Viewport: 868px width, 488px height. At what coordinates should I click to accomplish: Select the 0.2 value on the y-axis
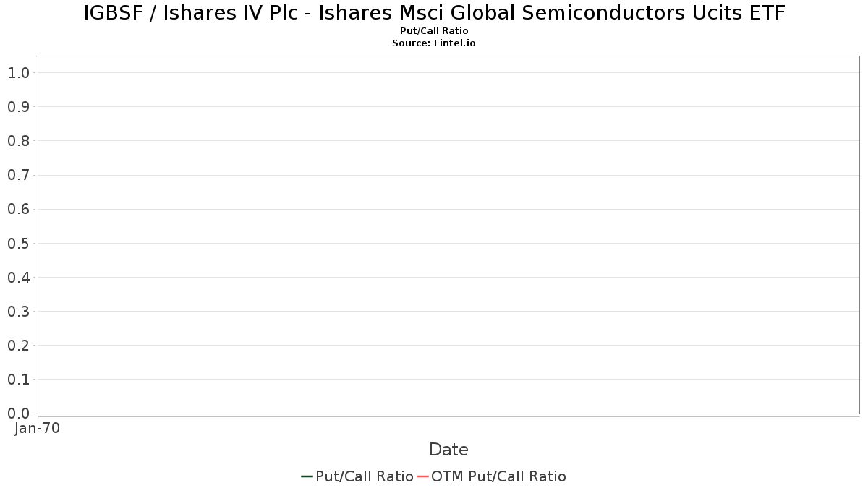coord(18,346)
